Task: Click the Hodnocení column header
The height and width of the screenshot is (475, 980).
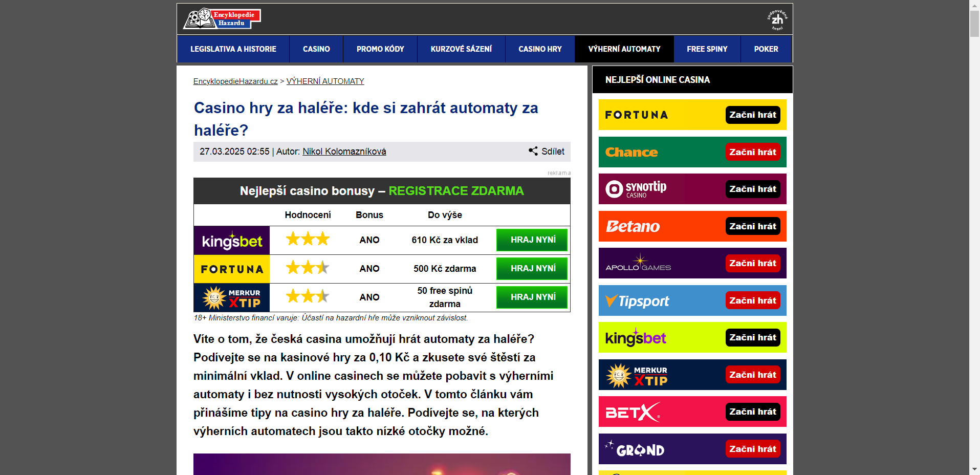Action: (x=308, y=215)
